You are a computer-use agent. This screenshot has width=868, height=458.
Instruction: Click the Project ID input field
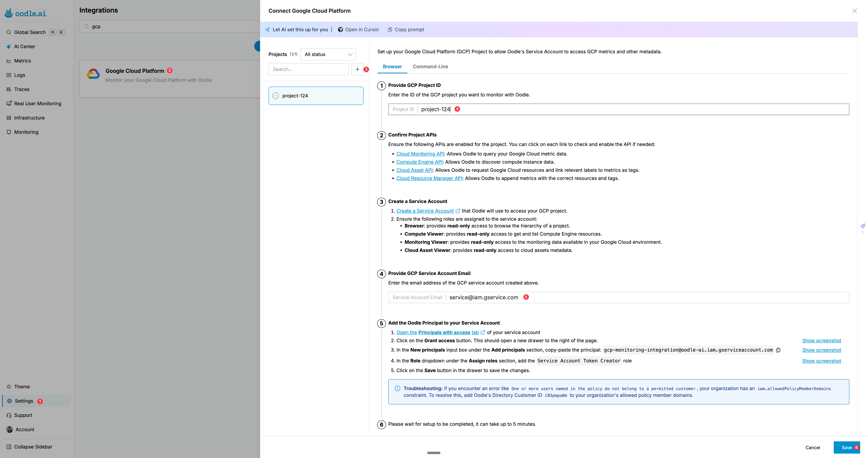point(618,109)
